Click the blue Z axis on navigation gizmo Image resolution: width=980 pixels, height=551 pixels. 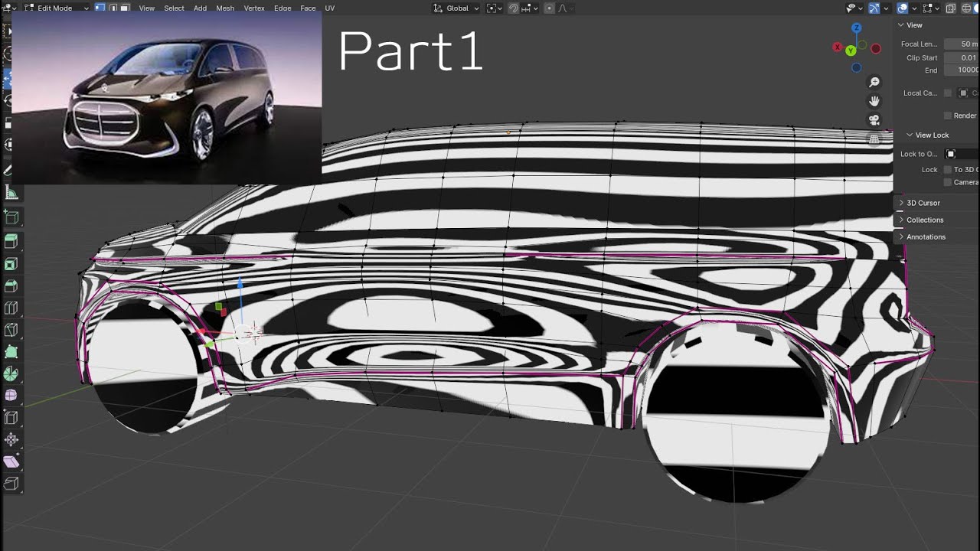click(x=857, y=28)
